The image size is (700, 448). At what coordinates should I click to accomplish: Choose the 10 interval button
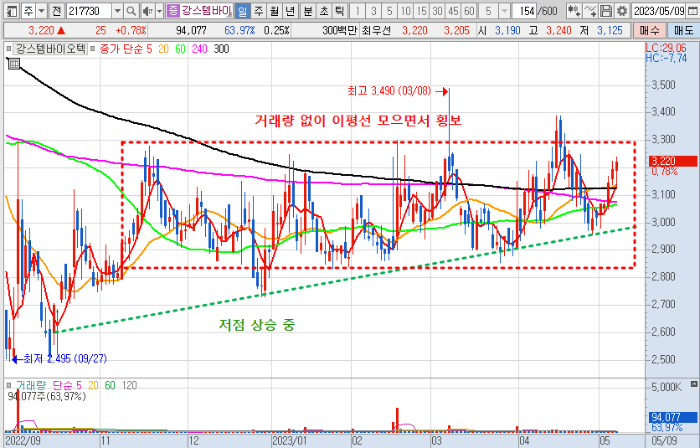[405, 11]
